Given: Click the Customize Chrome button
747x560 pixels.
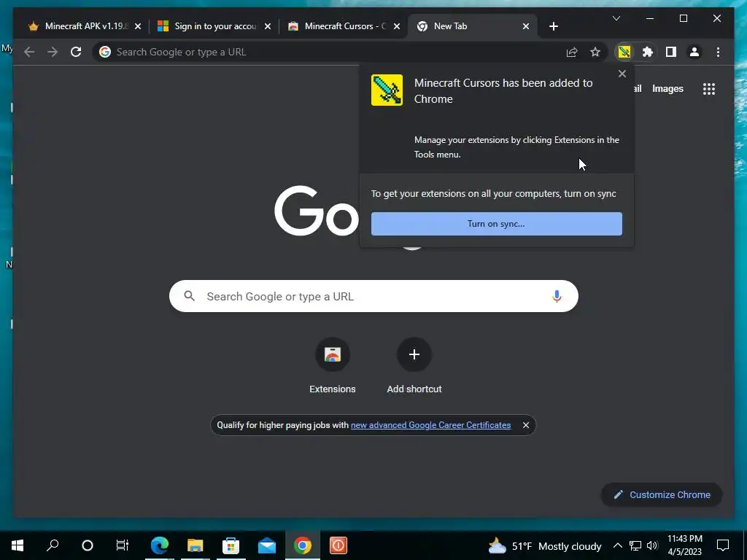Looking at the screenshot, I should pos(662,495).
